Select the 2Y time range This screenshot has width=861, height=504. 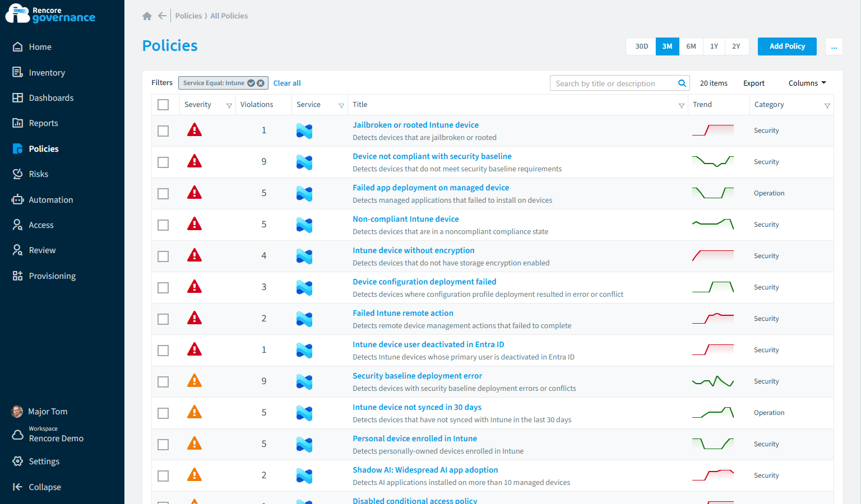736,46
